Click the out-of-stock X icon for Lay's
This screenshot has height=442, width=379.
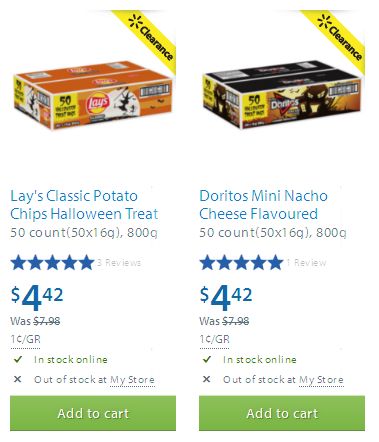(x=18, y=379)
